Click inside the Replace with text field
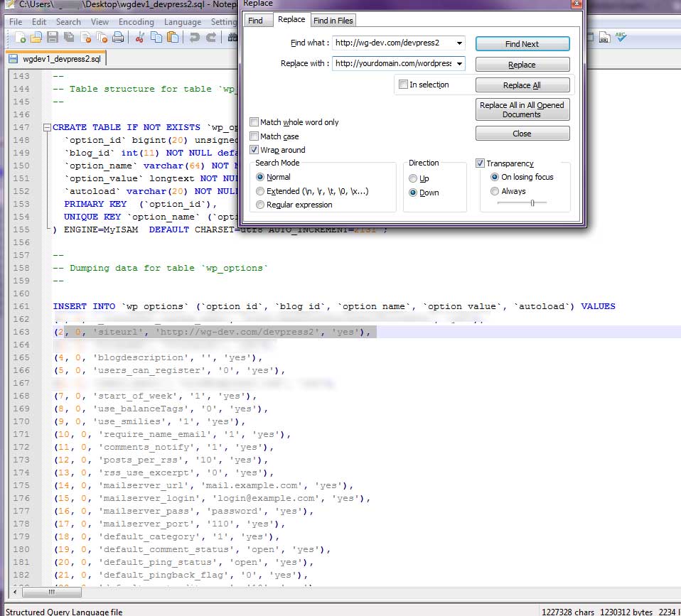The height and width of the screenshot is (616, 681). 393,63
